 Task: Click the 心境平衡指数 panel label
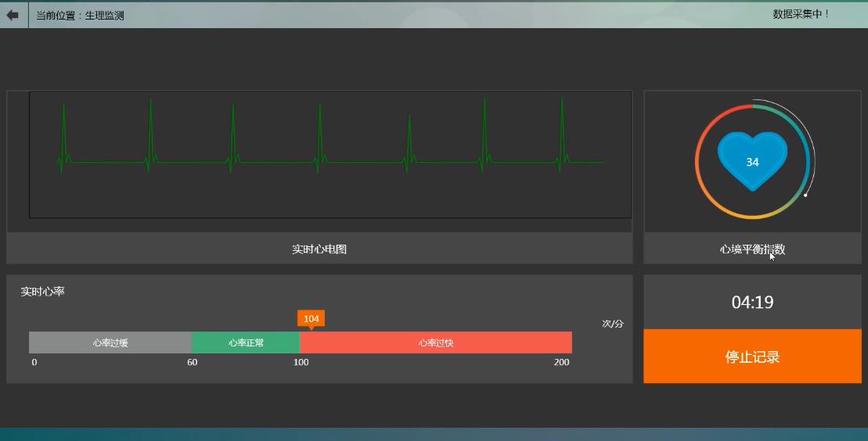752,249
